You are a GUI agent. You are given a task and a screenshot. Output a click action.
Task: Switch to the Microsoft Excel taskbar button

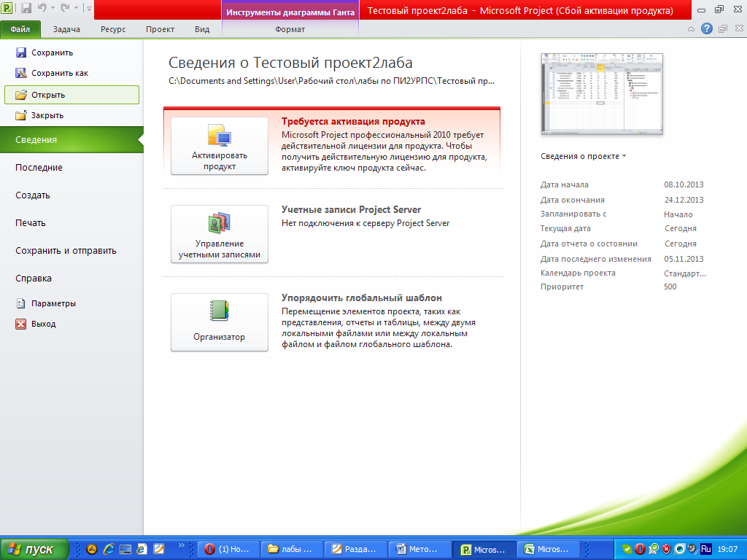[549, 549]
